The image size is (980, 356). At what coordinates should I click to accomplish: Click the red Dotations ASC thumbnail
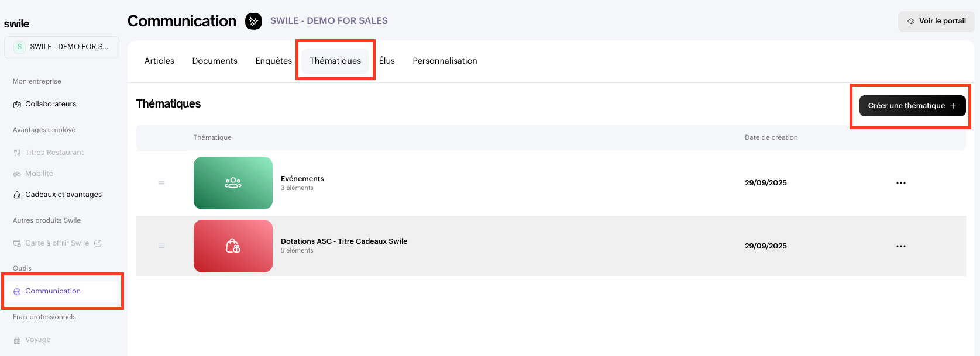[233, 246]
